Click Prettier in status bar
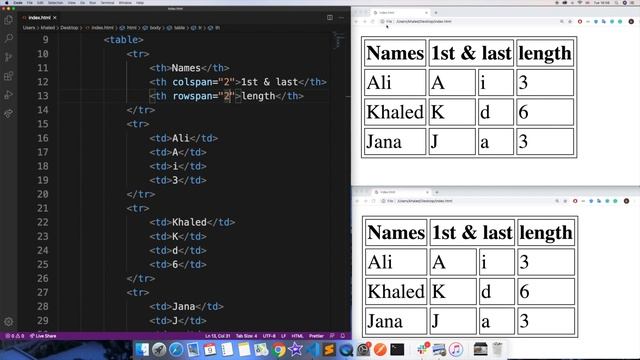The image size is (640, 360). (x=316, y=336)
